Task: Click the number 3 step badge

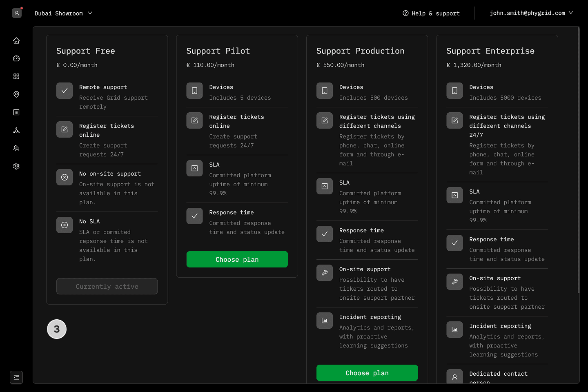Action: [57, 329]
